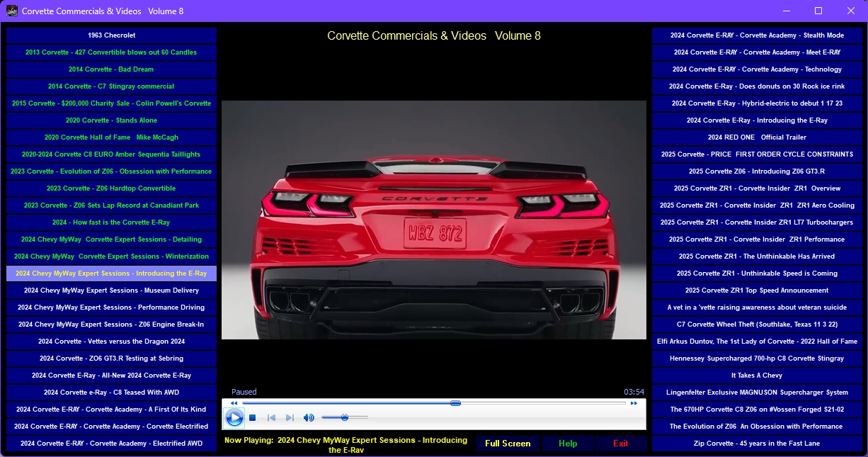Click the Full Screen button
Screen dimensions: 868x457
pyautogui.click(x=508, y=444)
